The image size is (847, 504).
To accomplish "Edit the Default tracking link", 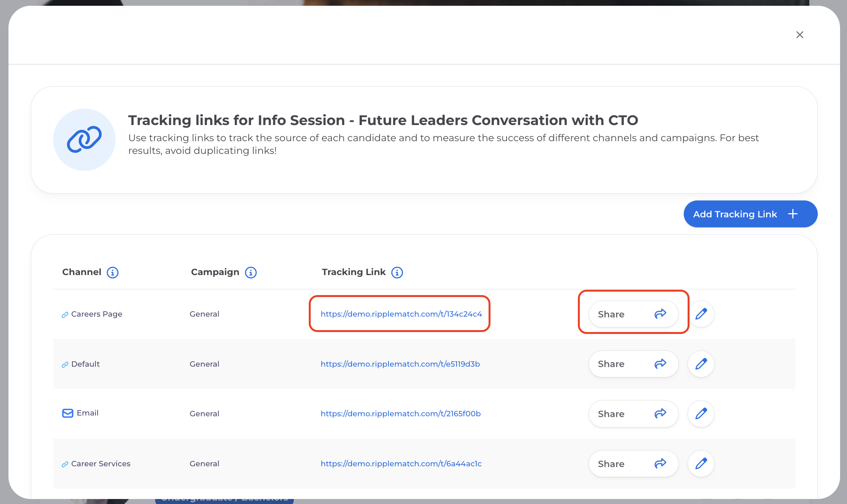I will [701, 364].
